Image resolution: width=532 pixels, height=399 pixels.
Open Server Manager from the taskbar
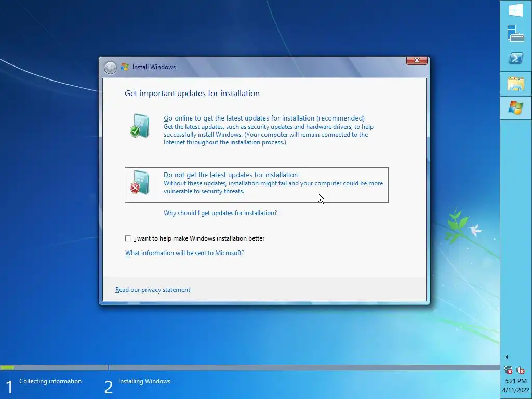coord(516,34)
